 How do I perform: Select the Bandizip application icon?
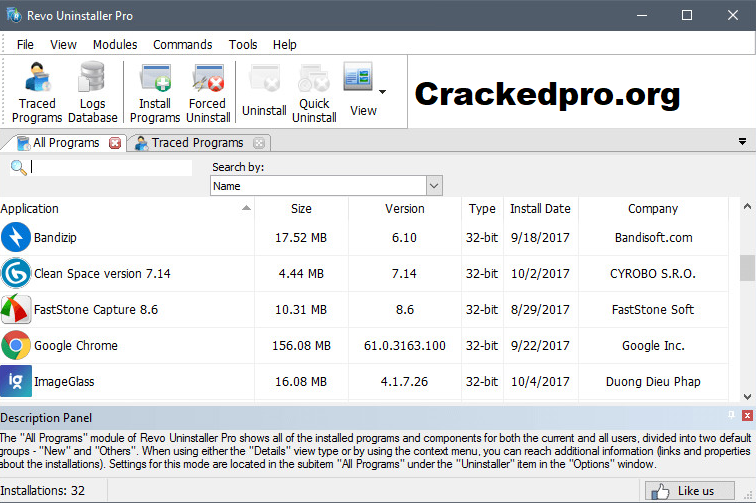[x=16, y=237]
